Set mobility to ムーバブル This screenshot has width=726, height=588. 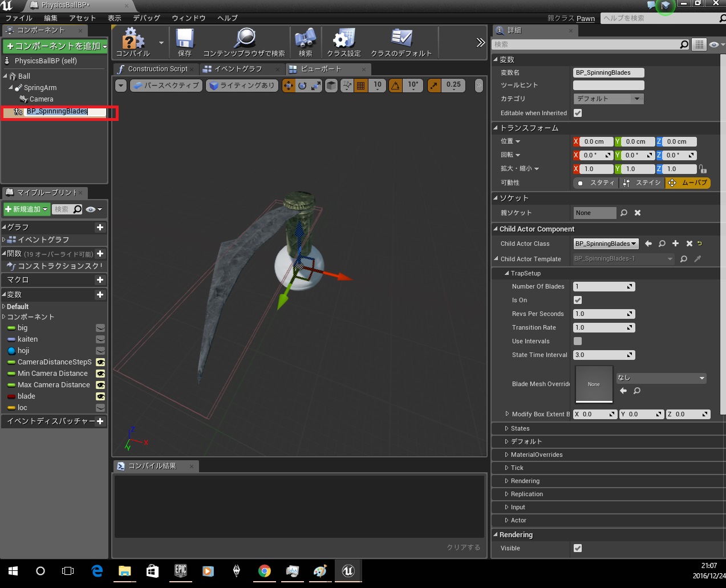tap(688, 183)
